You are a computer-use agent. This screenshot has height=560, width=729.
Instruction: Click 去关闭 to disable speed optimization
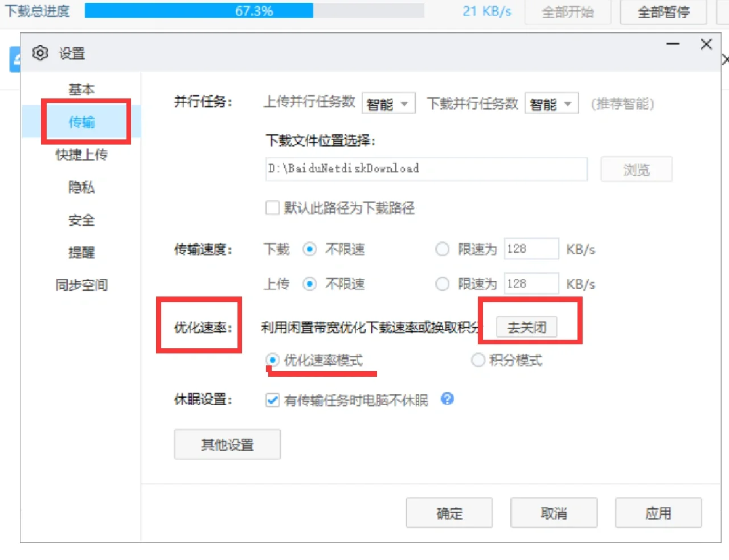click(x=525, y=327)
